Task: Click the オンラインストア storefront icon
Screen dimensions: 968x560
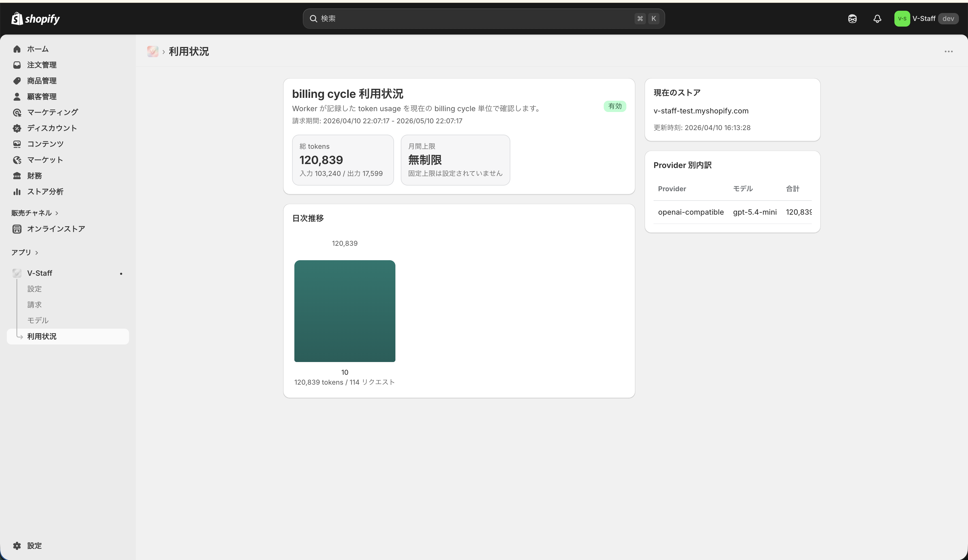Action: 17,229
